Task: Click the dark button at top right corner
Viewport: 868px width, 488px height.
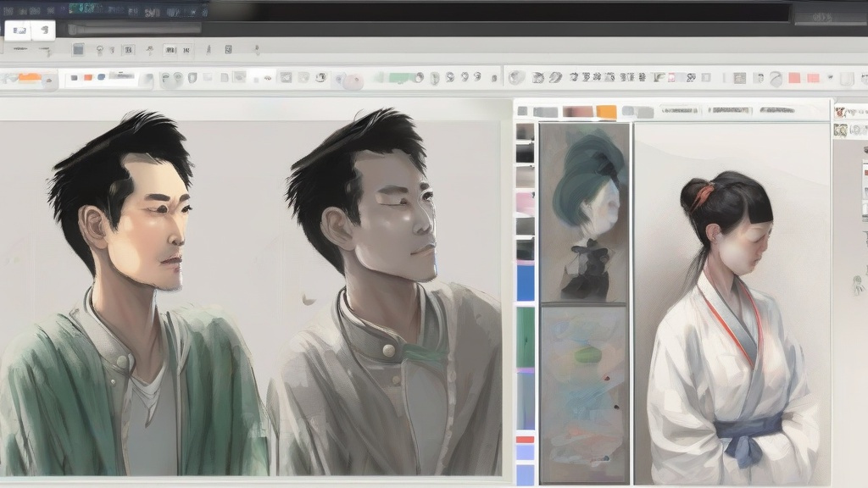Action: pyautogui.click(x=827, y=14)
